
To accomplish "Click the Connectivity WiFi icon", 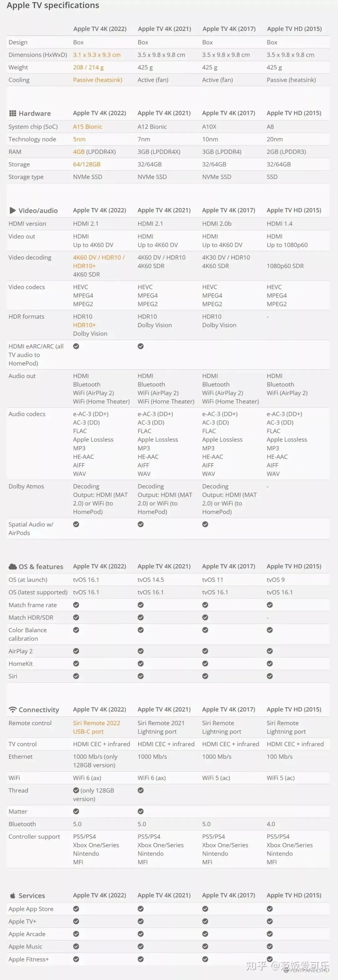I will 13,710.
